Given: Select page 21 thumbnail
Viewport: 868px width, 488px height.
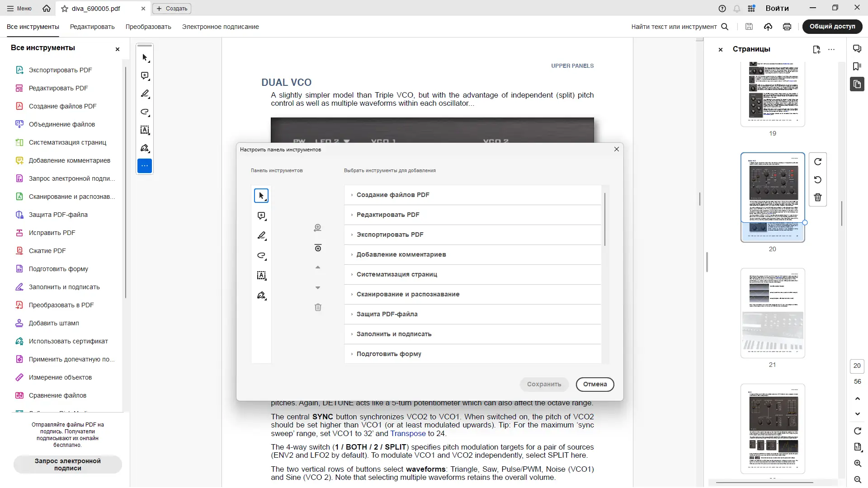Looking at the screenshot, I should click(772, 313).
